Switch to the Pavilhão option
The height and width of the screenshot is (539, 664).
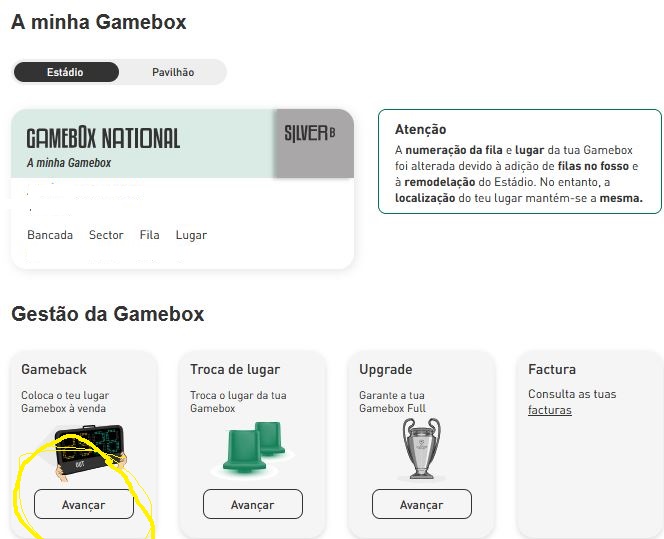173,72
